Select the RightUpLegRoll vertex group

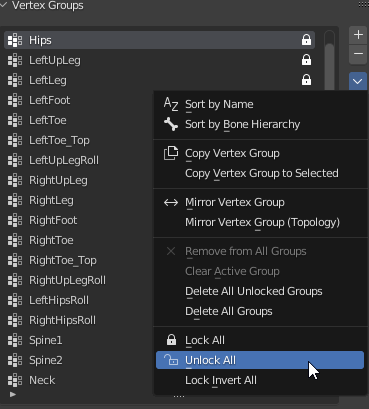coord(79,280)
